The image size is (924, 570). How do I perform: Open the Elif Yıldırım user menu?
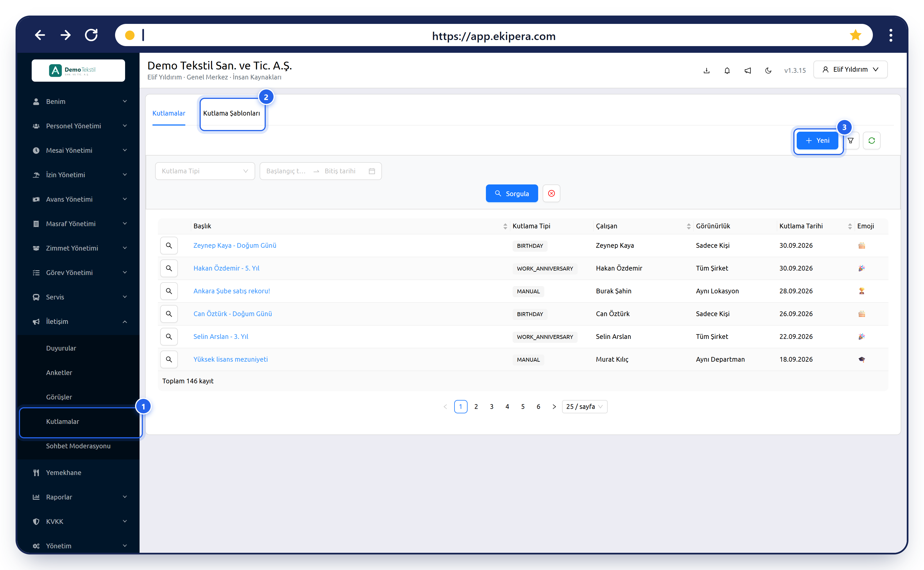click(x=850, y=69)
